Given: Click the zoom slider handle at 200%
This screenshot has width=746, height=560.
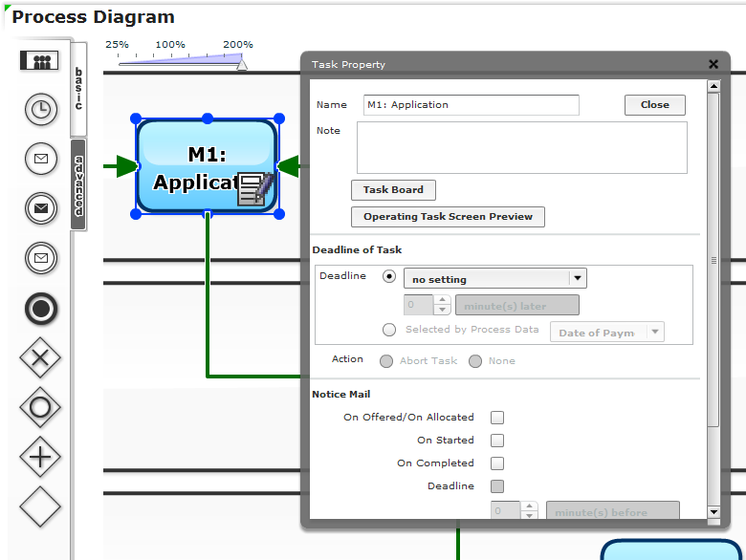Looking at the screenshot, I should point(242,64).
